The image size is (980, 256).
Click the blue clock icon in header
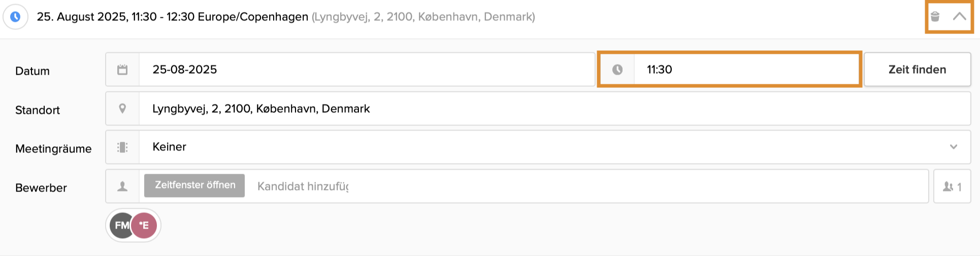pos(16,17)
